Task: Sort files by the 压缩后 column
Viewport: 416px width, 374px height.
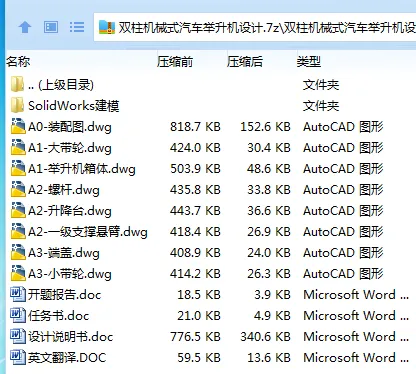Action: [x=245, y=62]
